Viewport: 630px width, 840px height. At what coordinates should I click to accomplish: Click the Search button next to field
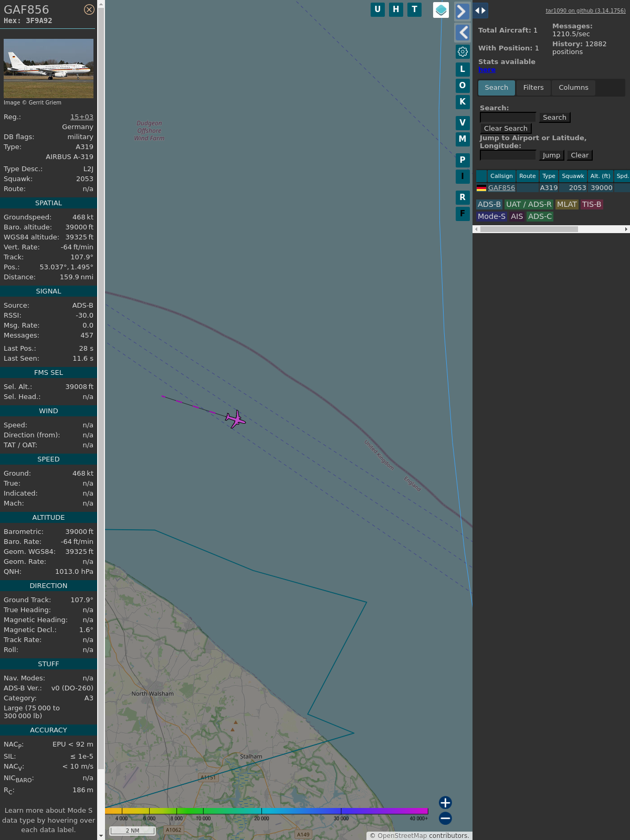tap(554, 118)
